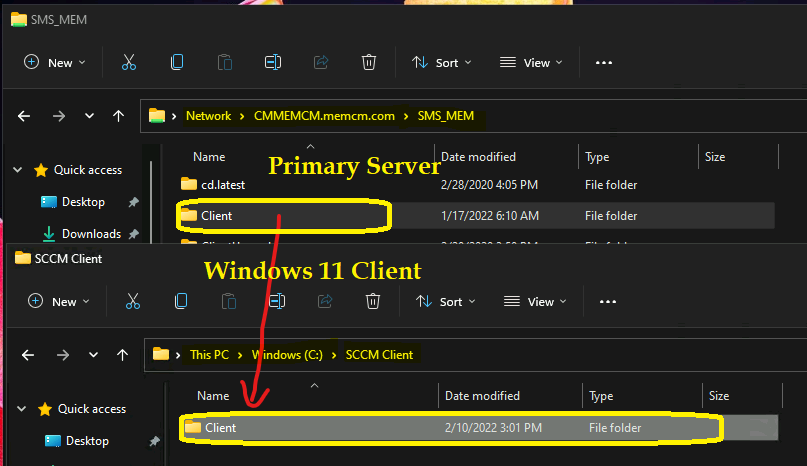Viewport: 807px width, 466px height.
Task: Collapse Quick access in SMS_MEM window
Action: (17, 170)
